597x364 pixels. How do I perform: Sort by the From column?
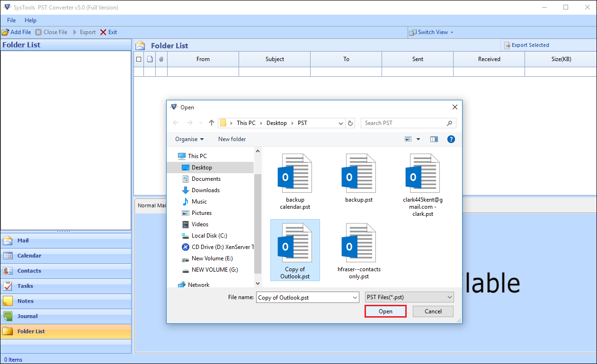[203, 59]
